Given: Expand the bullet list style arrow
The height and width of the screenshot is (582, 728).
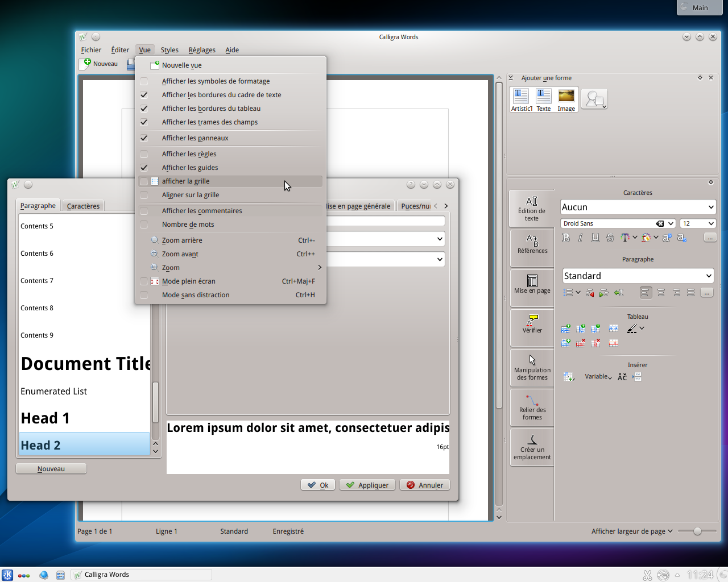Looking at the screenshot, I should pos(578,293).
